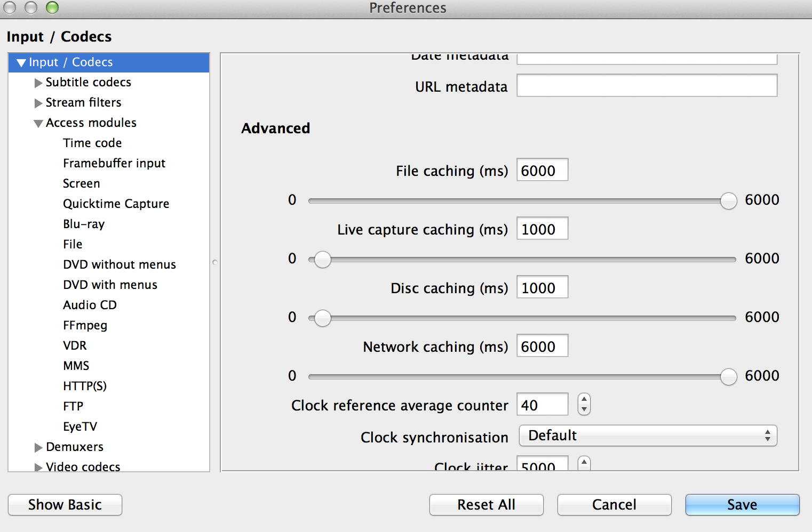Screen dimensions: 812x532
Task: Decrease the Clock reference average counter
Action: tap(584, 409)
